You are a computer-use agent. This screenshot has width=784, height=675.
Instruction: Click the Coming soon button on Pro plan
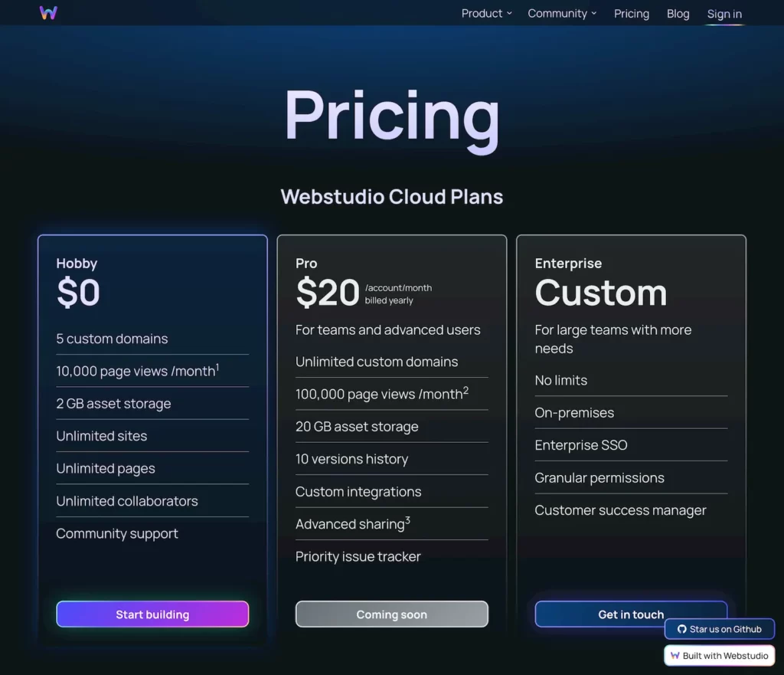pos(391,614)
